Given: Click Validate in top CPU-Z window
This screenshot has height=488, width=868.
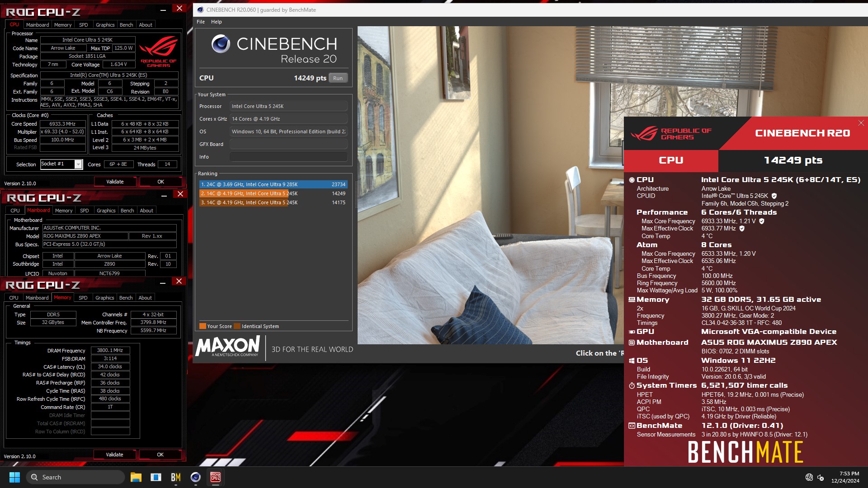Looking at the screenshot, I should click(115, 182).
